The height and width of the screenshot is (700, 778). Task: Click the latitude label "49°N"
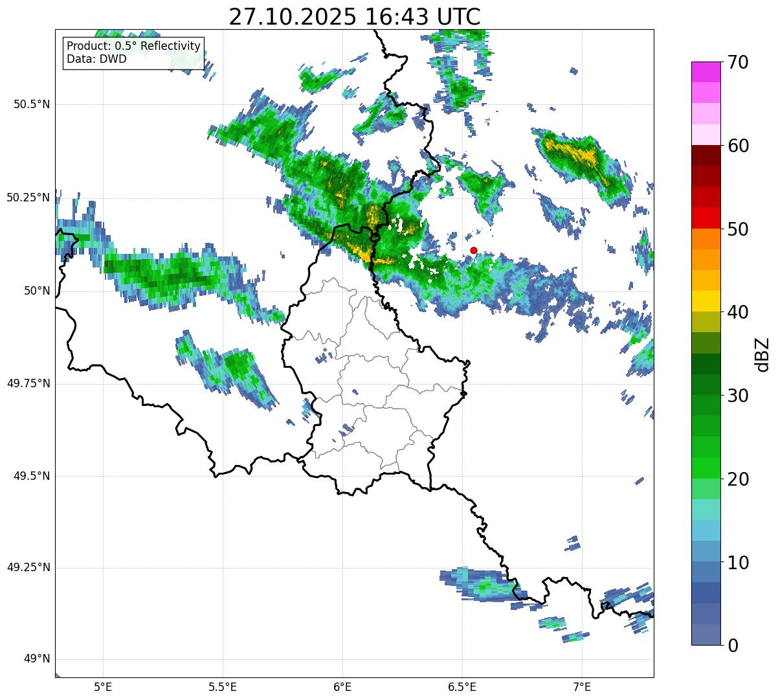click(x=37, y=659)
